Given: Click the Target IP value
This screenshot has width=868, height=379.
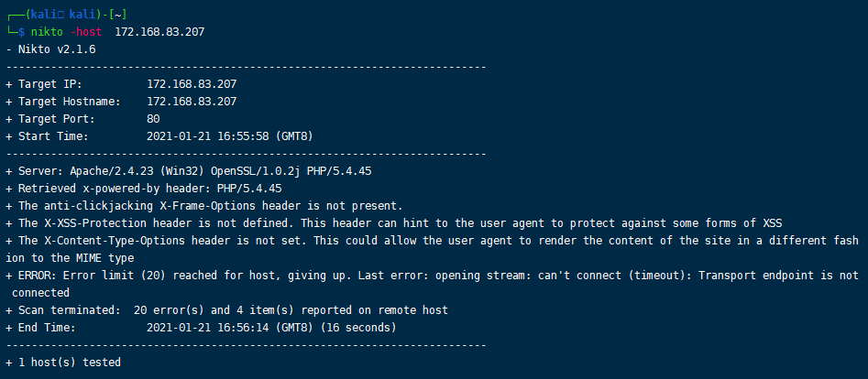Looking at the screenshot, I should 192,84.
